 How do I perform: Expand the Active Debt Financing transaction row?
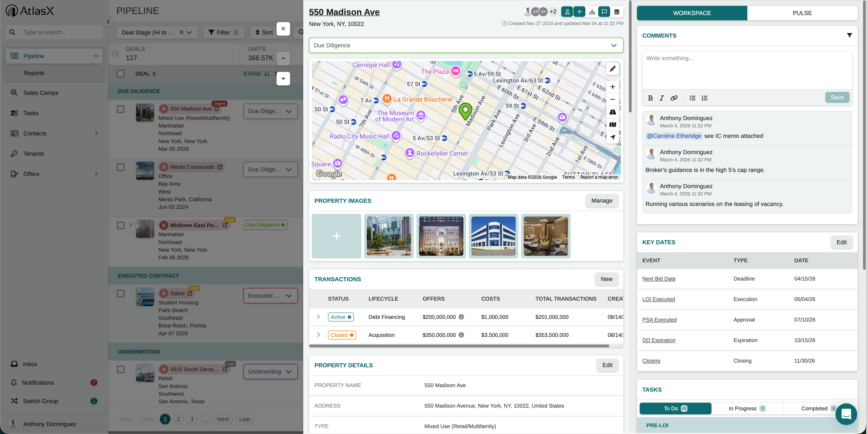pyautogui.click(x=318, y=317)
